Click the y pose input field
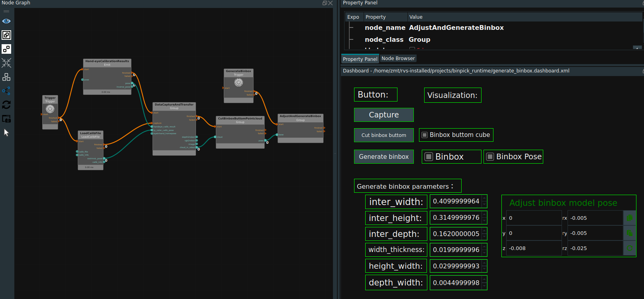644x299 pixels. 534,233
